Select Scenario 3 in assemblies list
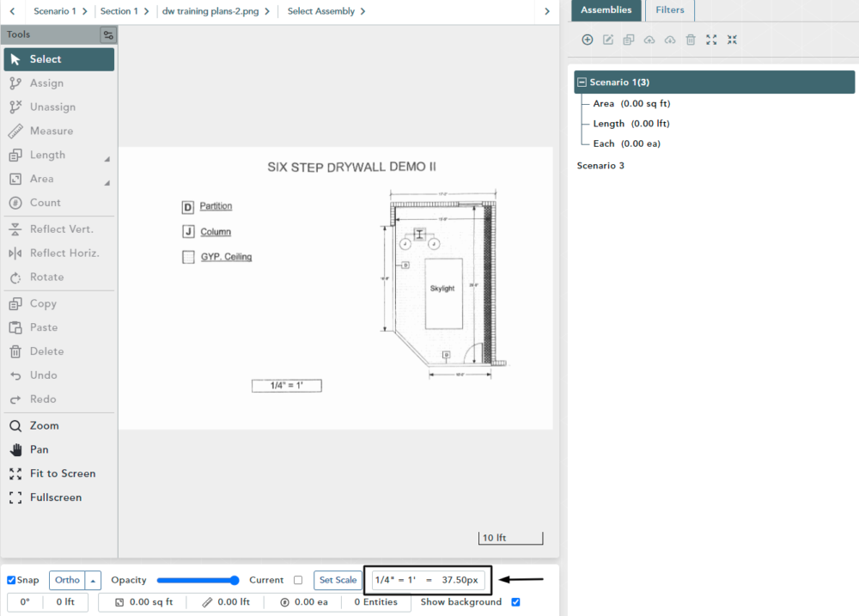Viewport: 859px width, 616px height. (x=600, y=165)
